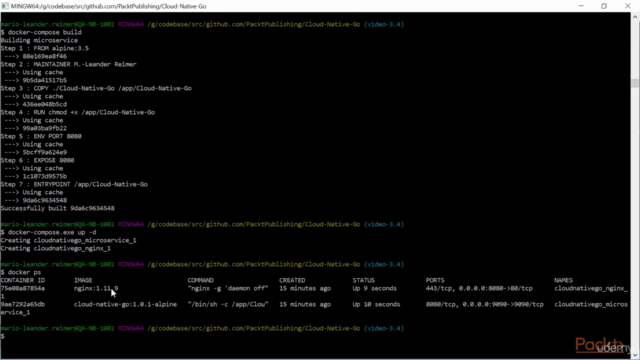Click 'Creating cloudnativego_nginx_1' line

(56, 248)
